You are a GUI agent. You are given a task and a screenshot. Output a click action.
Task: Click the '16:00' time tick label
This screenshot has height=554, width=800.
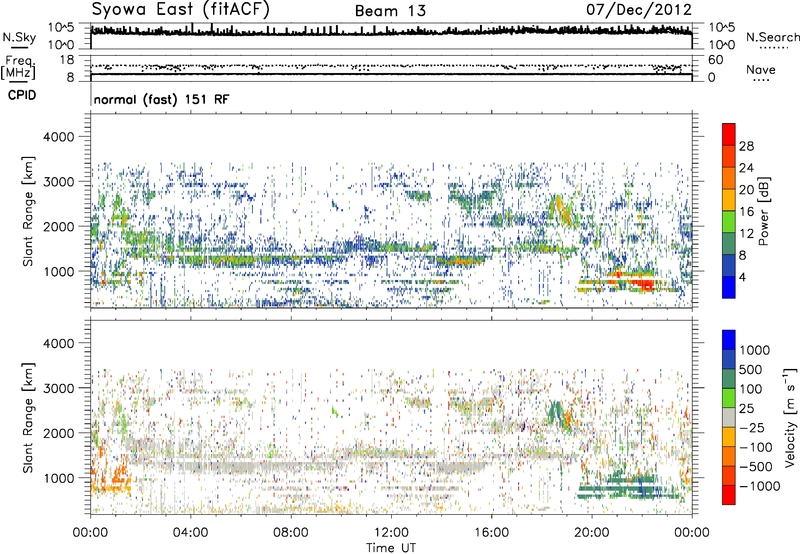[491, 533]
